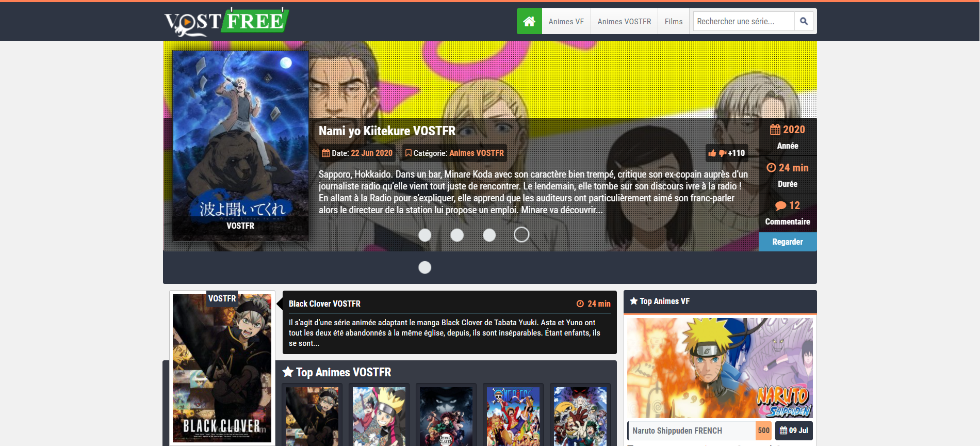Click the thumbs-down dislike icon

tap(723, 153)
